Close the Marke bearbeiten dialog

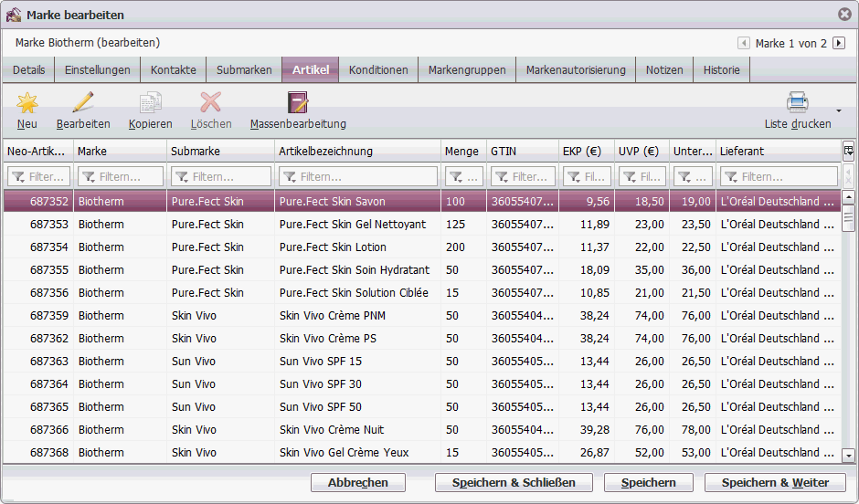click(x=844, y=15)
